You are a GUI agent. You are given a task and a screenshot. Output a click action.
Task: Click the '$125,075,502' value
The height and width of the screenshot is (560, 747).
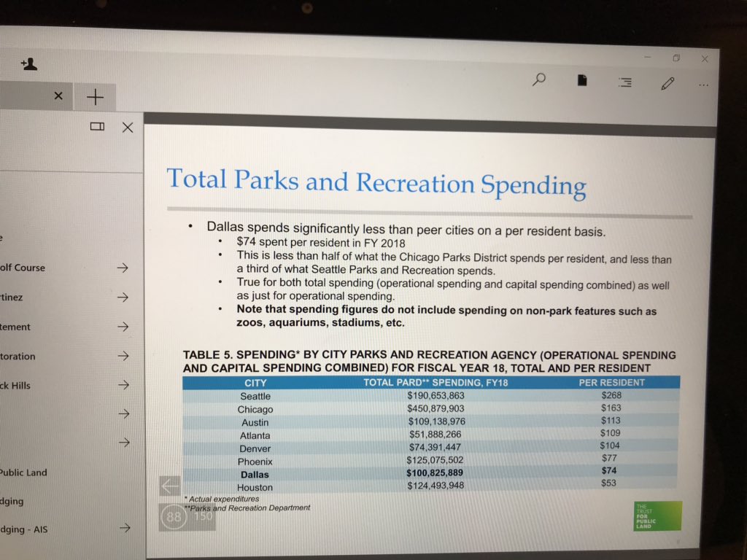435,460
